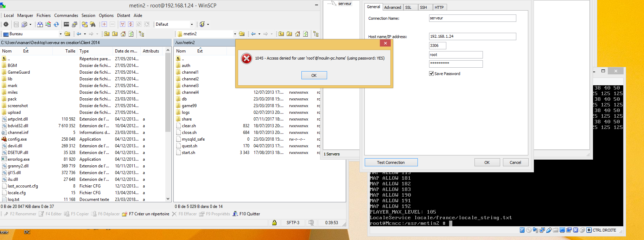Select the game99 folder in remote panel
644x240 pixels.
pos(189,106)
